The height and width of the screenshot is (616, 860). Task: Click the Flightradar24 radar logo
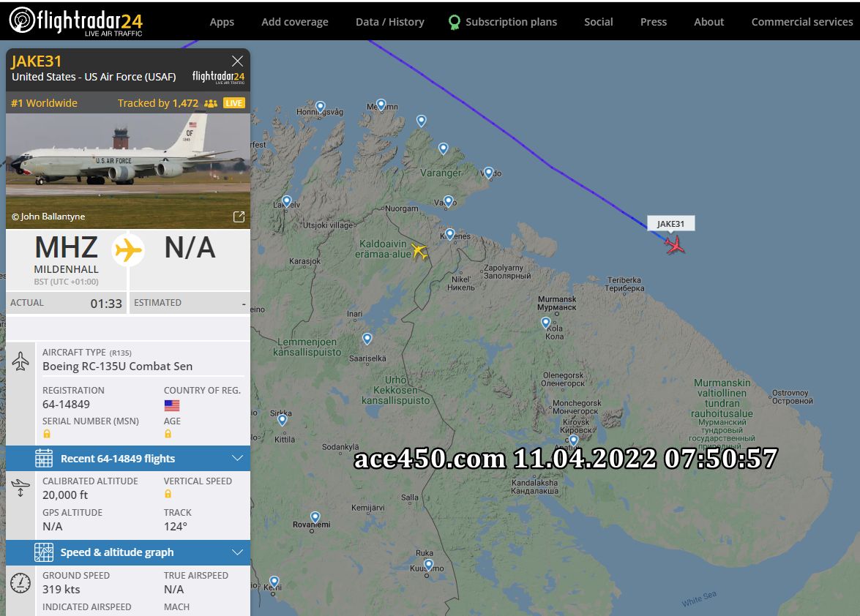click(22, 20)
